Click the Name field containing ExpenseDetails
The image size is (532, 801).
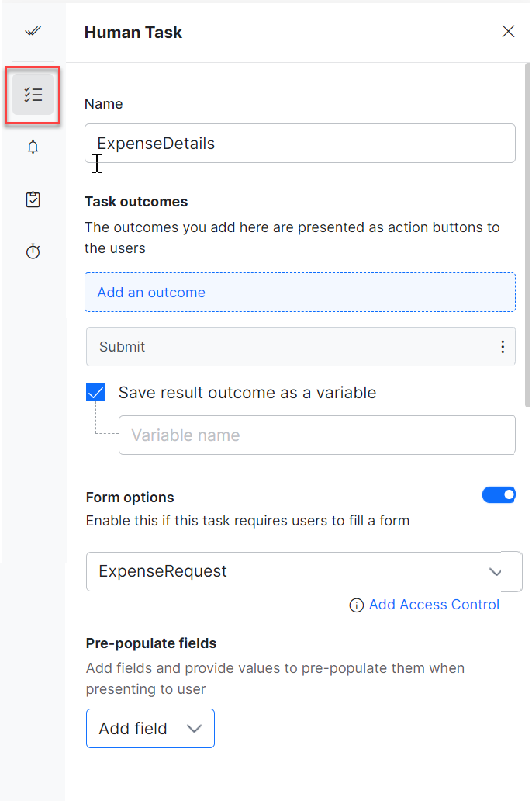299,144
